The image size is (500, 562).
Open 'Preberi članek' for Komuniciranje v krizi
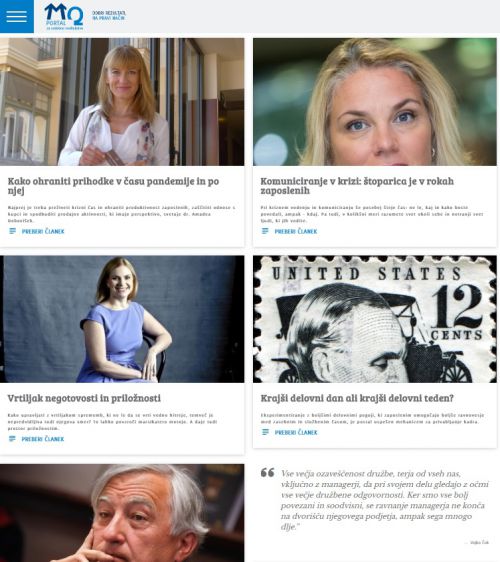[x=296, y=232]
